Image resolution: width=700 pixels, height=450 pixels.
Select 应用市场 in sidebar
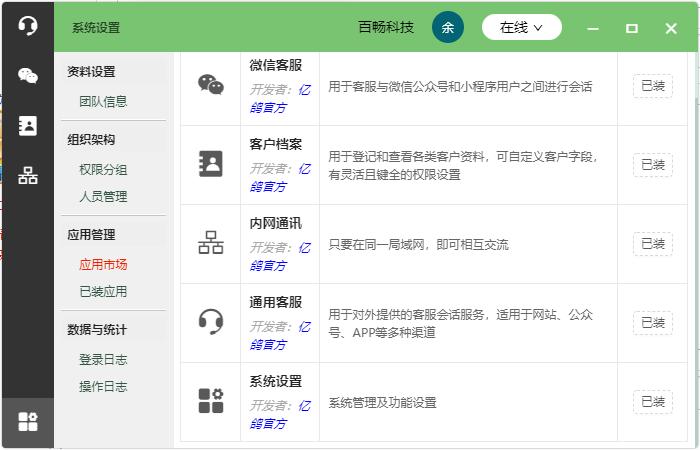coord(103,264)
